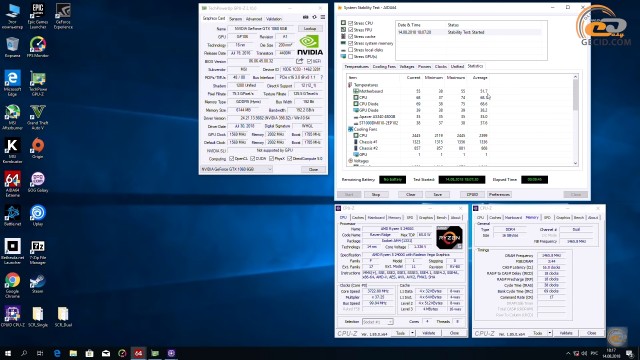The height and width of the screenshot is (360, 640).
Task: Collapse the Cooling Fans group in AIDA64 statistics
Action: click(350, 129)
